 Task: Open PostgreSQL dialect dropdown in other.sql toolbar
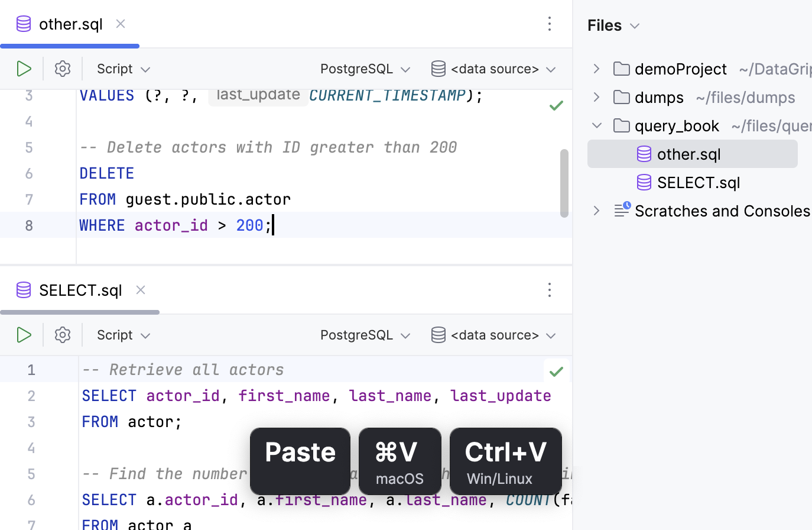365,69
